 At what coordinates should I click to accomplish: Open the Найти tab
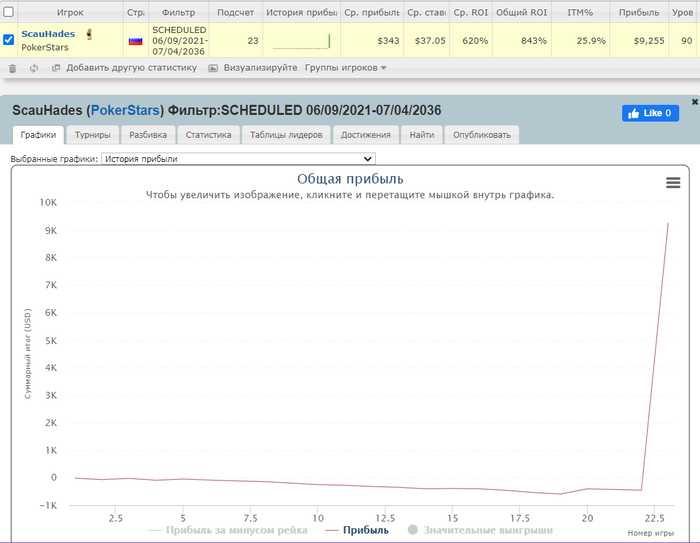(422, 135)
